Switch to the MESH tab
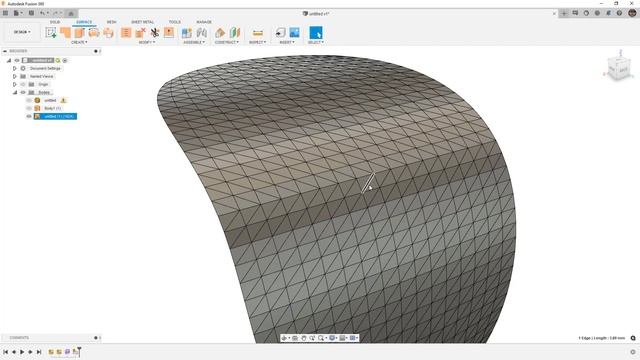 [x=111, y=22]
